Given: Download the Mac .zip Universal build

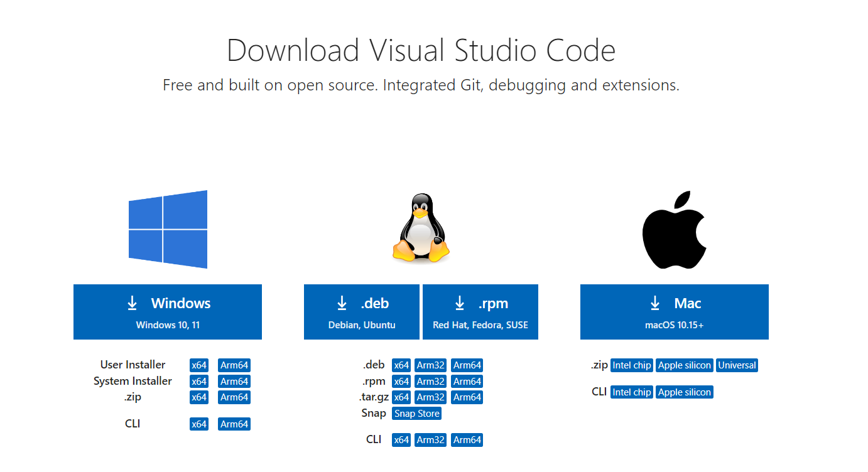Looking at the screenshot, I should (x=737, y=365).
